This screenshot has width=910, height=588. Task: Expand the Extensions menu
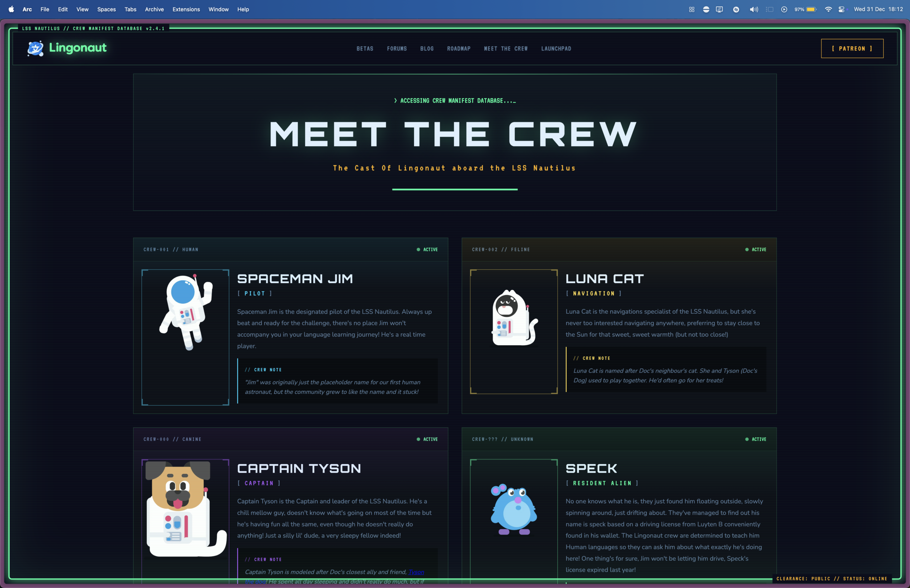[x=186, y=10]
